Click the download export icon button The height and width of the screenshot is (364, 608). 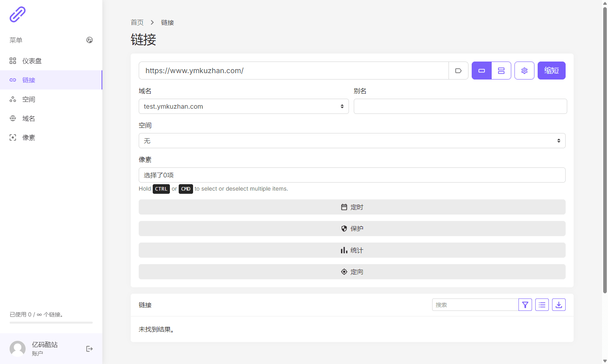coord(559,305)
